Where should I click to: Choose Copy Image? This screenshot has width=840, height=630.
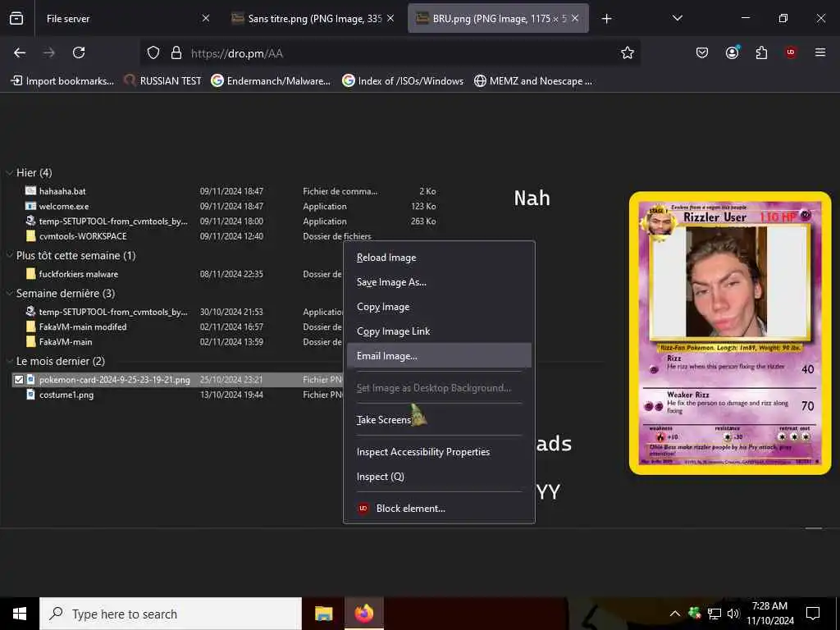[x=440, y=307]
